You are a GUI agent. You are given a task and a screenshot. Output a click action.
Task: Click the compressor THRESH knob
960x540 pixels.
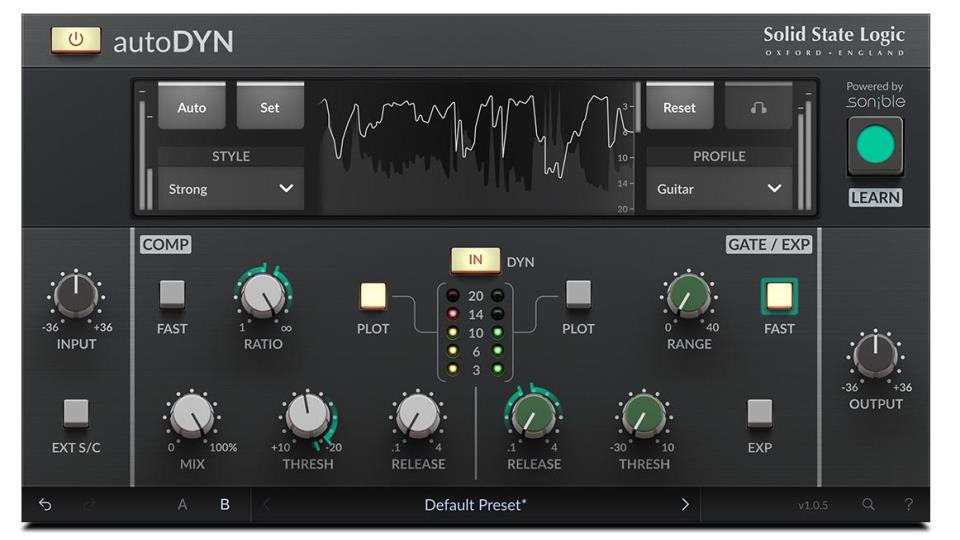(308, 416)
